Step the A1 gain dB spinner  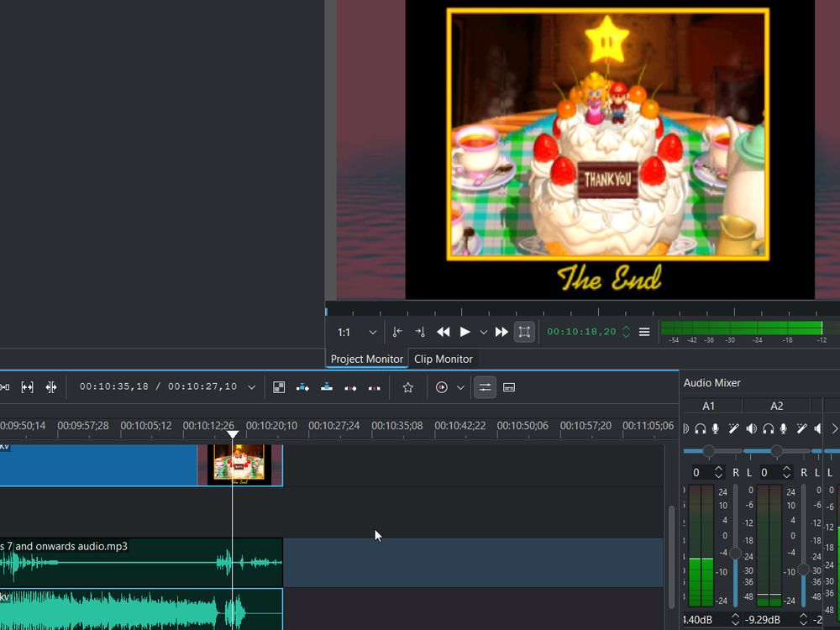click(x=736, y=619)
